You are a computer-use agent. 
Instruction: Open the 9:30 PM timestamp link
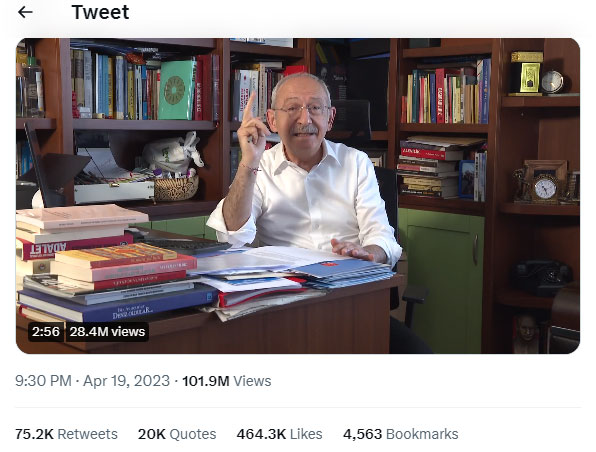point(43,381)
